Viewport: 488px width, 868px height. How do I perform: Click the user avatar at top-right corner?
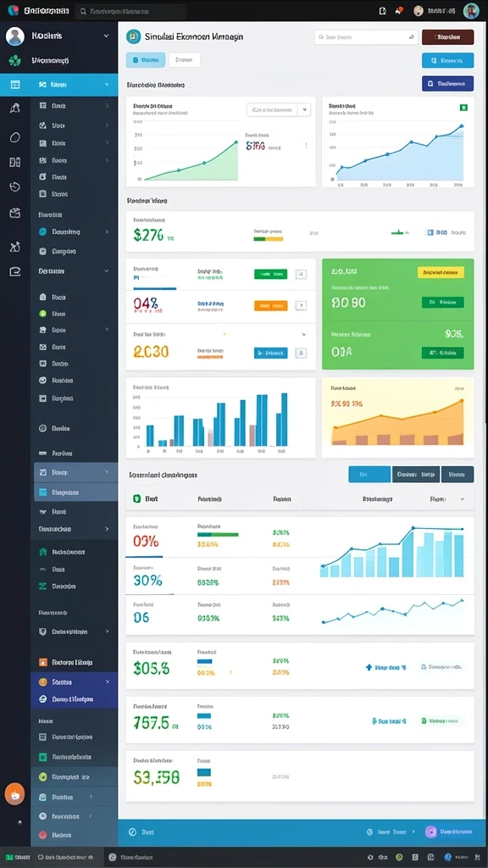pos(471,10)
